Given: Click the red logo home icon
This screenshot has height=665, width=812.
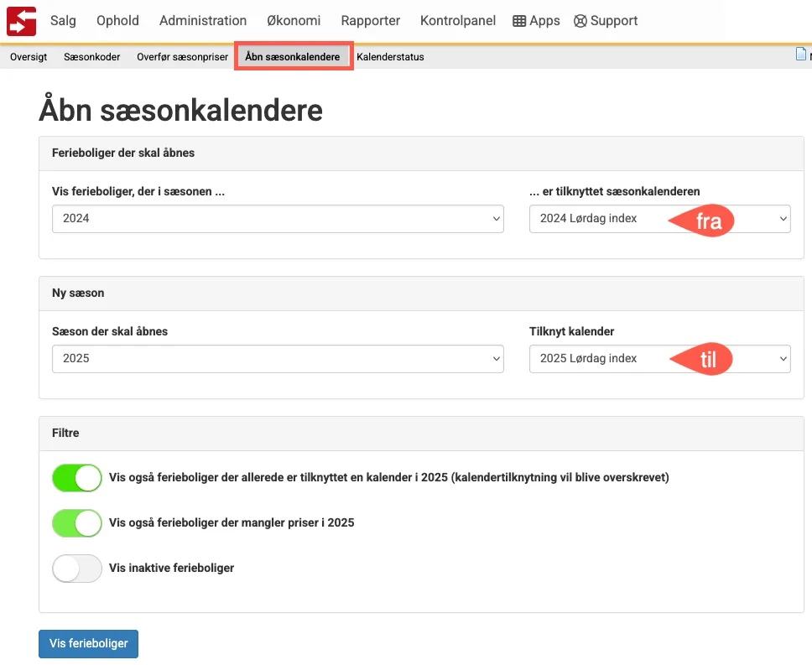Looking at the screenshot, I should pos(22,21).
